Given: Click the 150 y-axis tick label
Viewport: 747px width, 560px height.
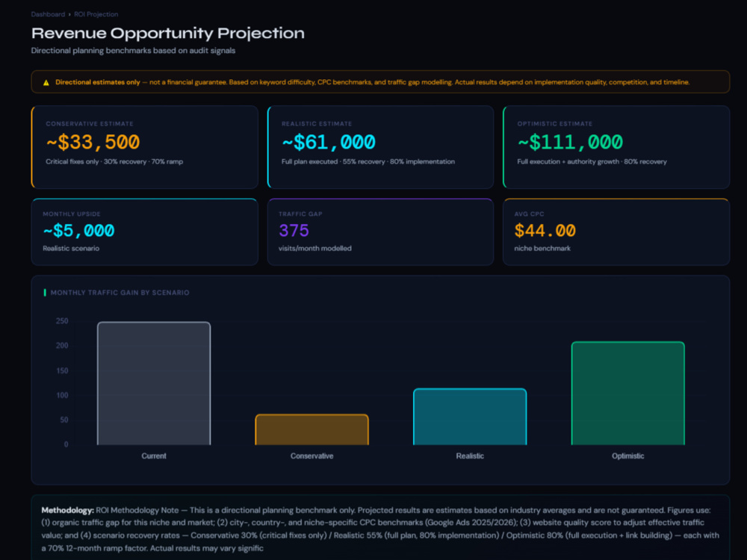Looking at the screenshot, I should coord(62,371).
